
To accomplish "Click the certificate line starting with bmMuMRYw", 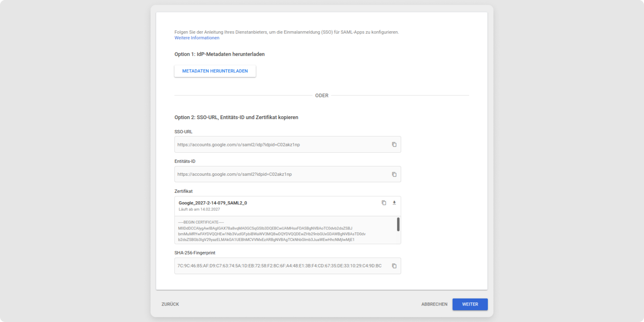I will pyautogui.click(x=272, y=234).
